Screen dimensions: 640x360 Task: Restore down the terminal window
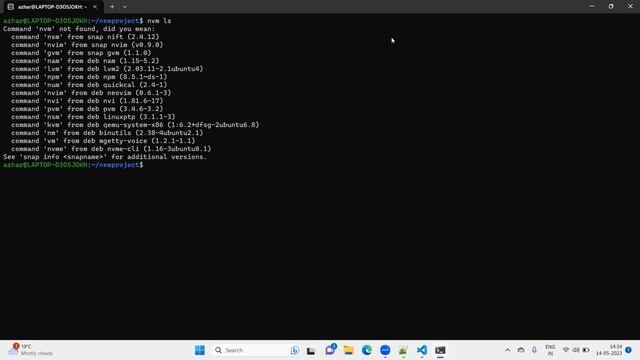coord(611,7)
